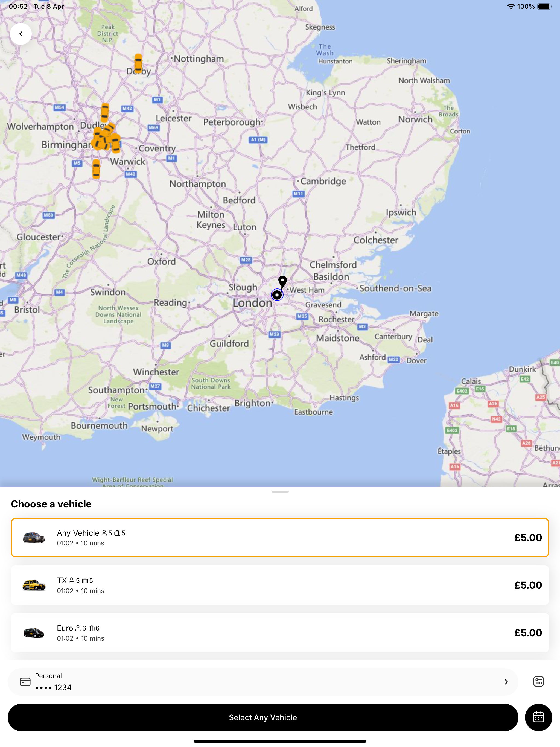Open payment method chevron for Personal 1234
This screenshot has height=747, width=560.
(506, 682)
